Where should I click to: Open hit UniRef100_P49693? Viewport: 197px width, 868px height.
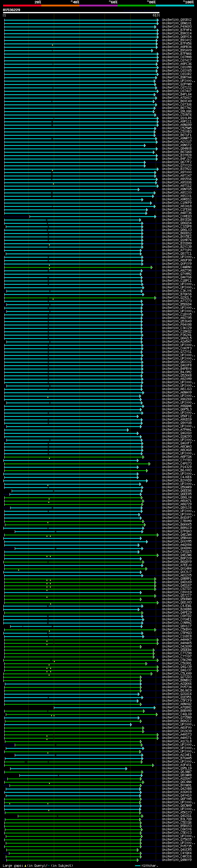point(177,26)
